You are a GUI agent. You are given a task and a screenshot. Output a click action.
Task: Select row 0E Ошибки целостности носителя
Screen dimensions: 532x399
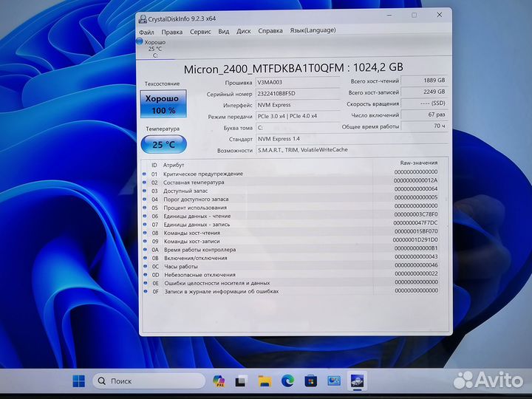point(291,283)
